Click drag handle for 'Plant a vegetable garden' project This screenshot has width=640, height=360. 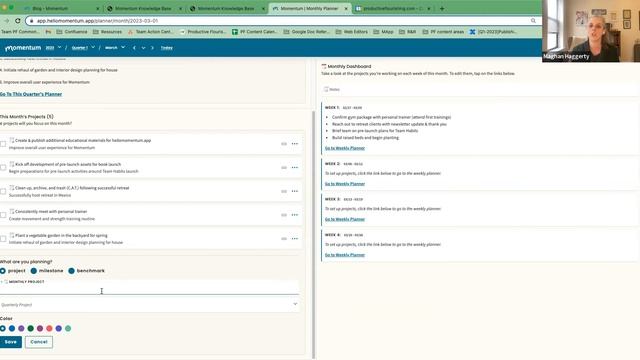(284, 238)
